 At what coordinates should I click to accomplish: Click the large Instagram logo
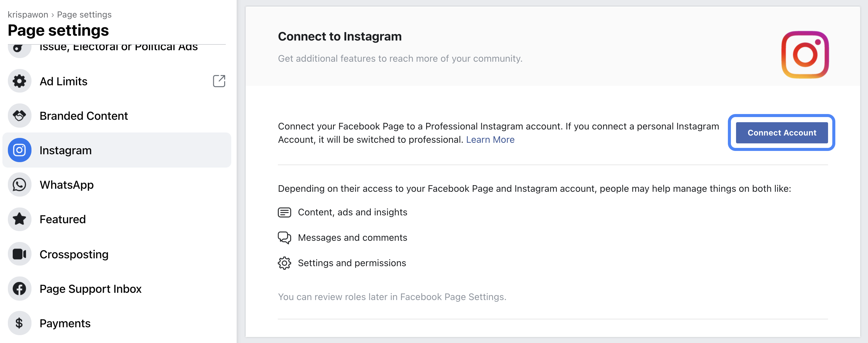click(805, 55)
